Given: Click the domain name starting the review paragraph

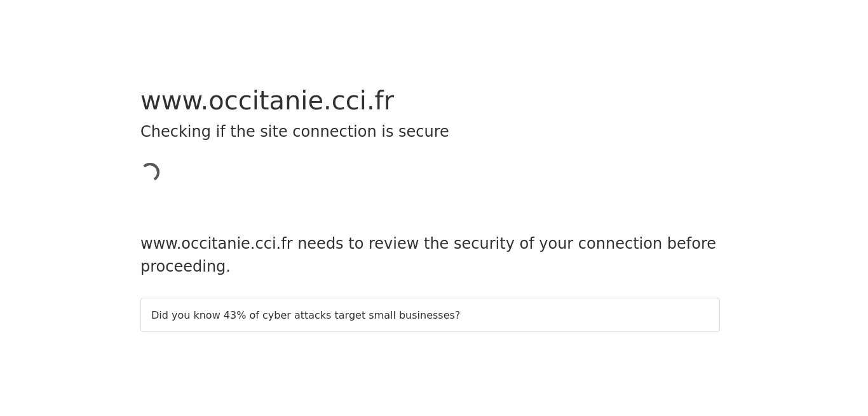Looking at the screenshot, I should tap(217, 244).
